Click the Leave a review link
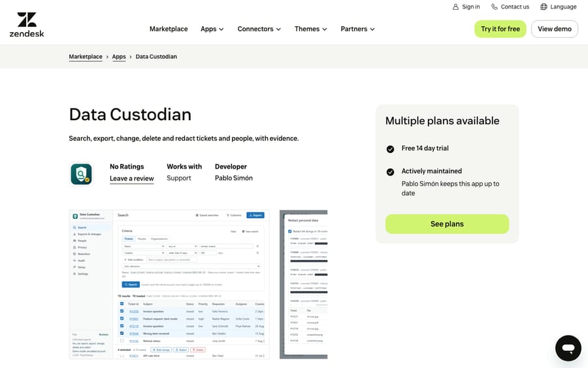 131,178
